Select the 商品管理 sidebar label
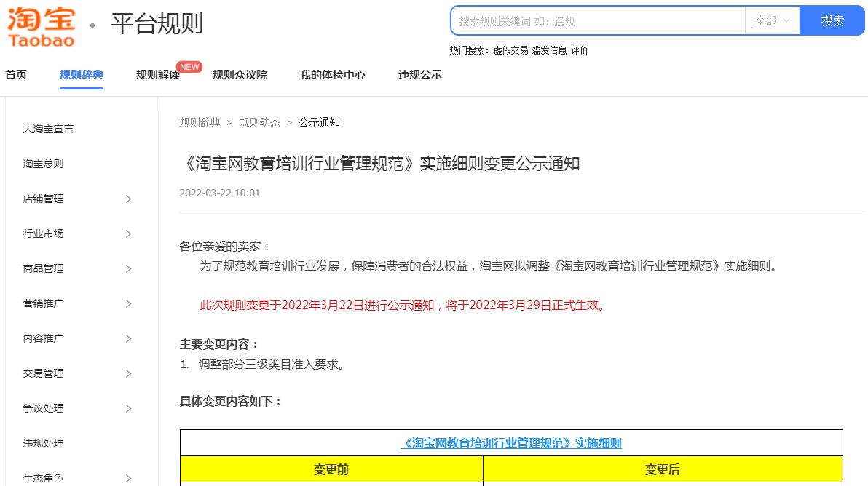868x486 pixels. (x=43, y=268)
